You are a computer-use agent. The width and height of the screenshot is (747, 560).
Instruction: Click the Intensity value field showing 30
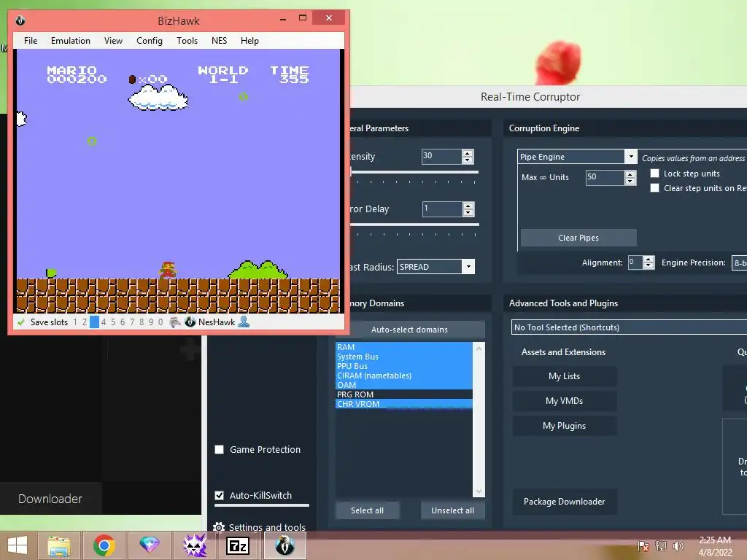441,157
